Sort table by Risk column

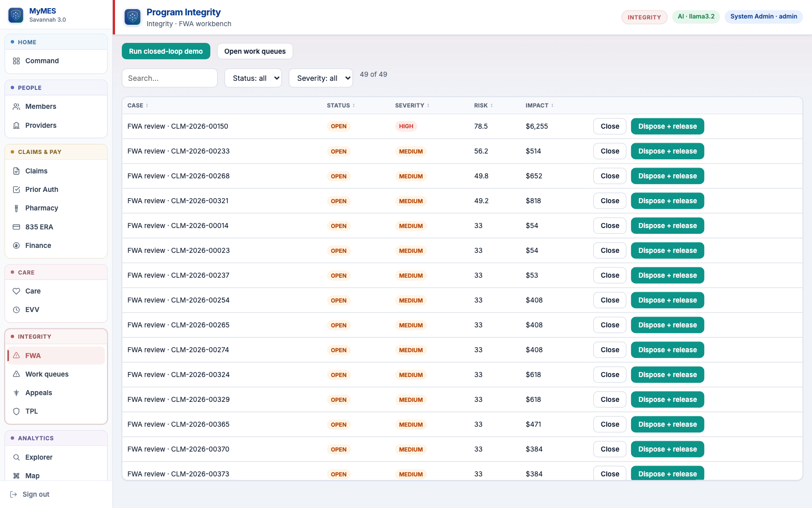[483, 106]
